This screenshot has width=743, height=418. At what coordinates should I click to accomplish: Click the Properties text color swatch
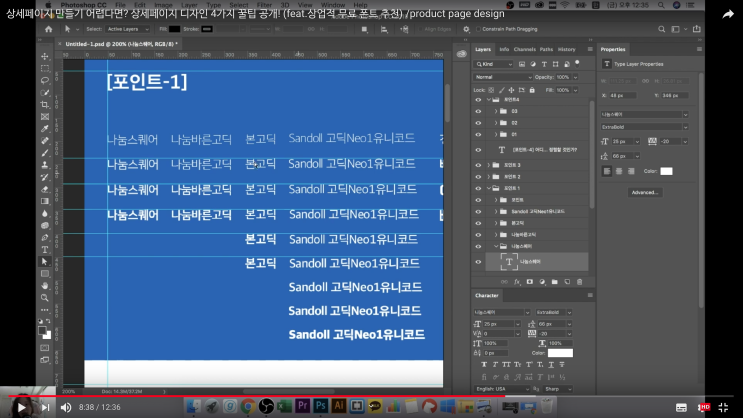pyautogui.click(x=666, y=171)
